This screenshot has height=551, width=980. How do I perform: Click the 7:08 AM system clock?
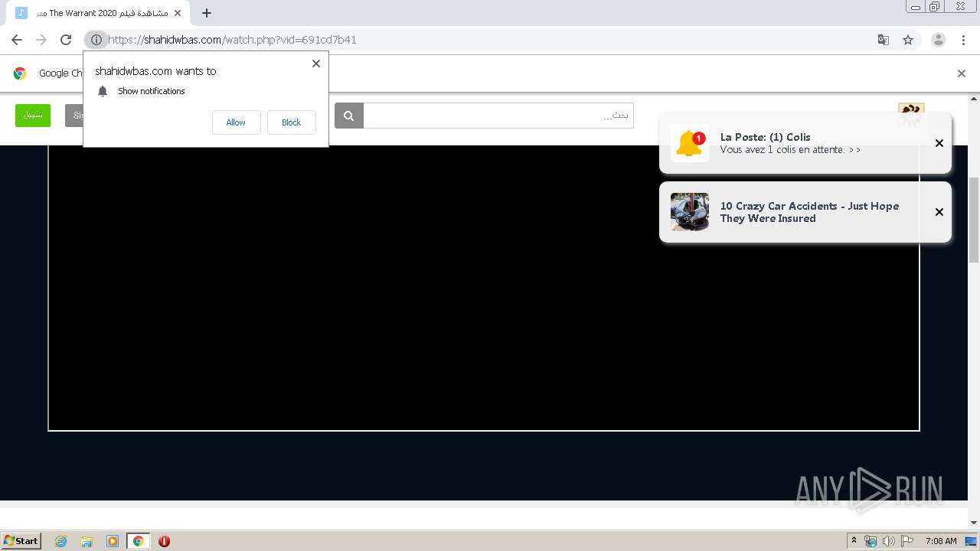coord(941,541)
